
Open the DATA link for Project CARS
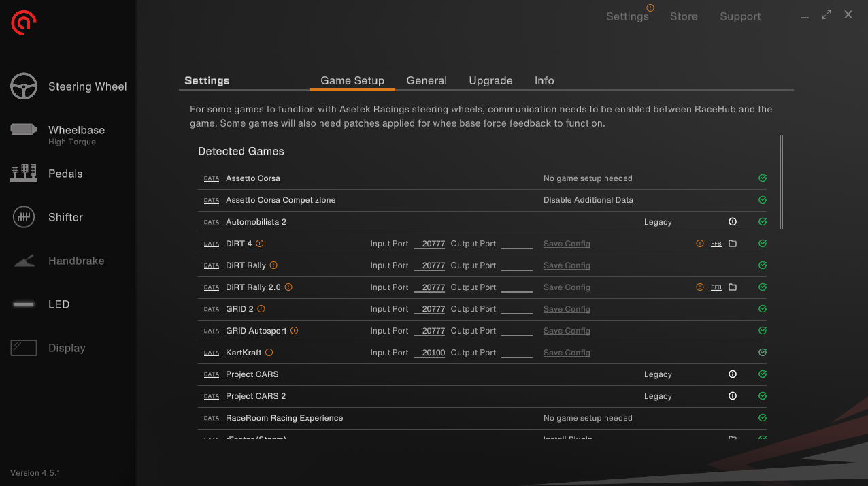pyautogui.click(x=212, y=375)
